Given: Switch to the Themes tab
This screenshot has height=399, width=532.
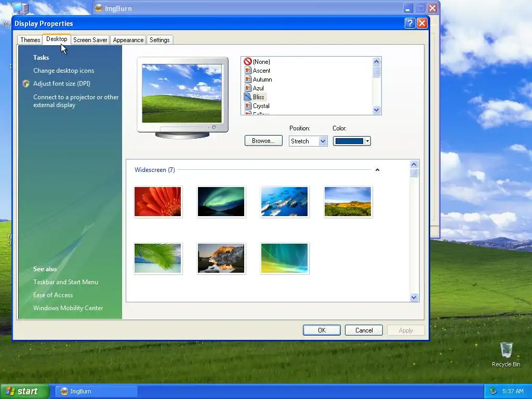Looking at the screenshot, I should click(x=30, y=39).
